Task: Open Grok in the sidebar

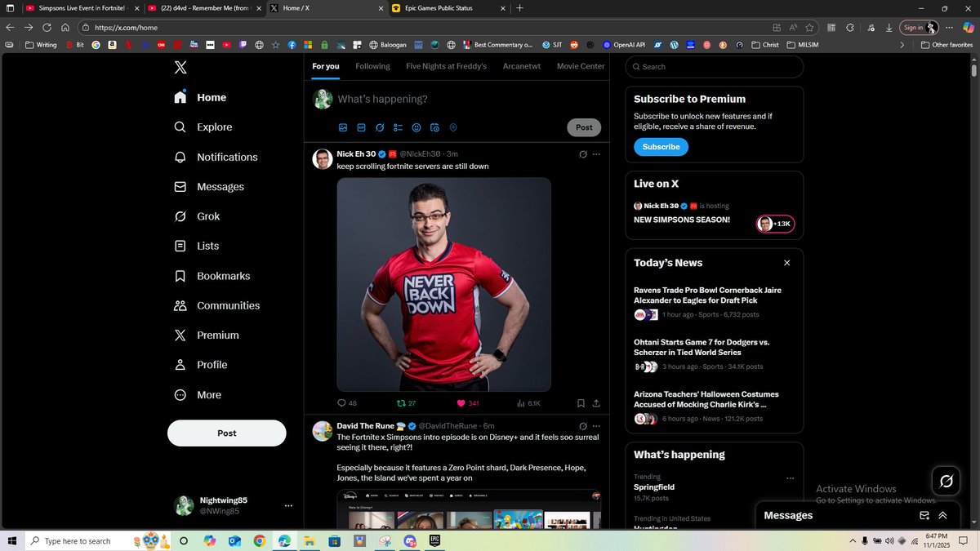Action: 197,216
